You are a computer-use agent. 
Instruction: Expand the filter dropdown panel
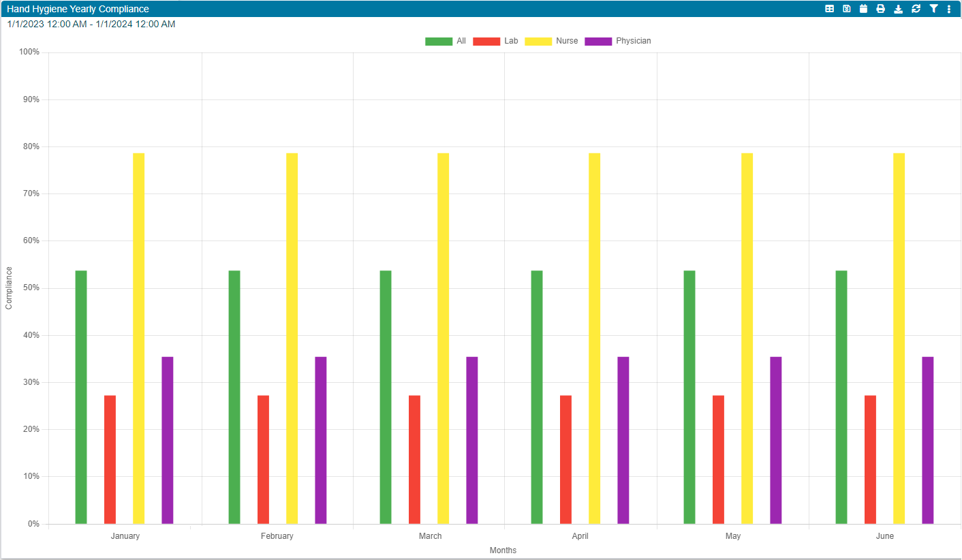(933, 9)
